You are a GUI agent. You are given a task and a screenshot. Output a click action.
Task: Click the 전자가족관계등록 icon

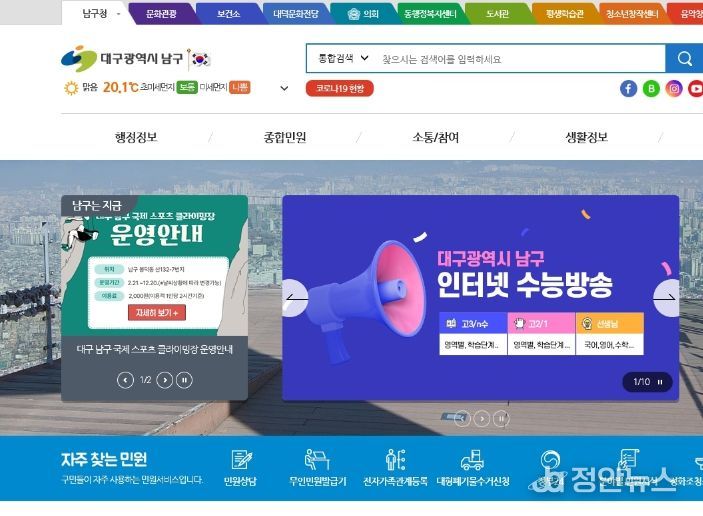pos(395,460)
